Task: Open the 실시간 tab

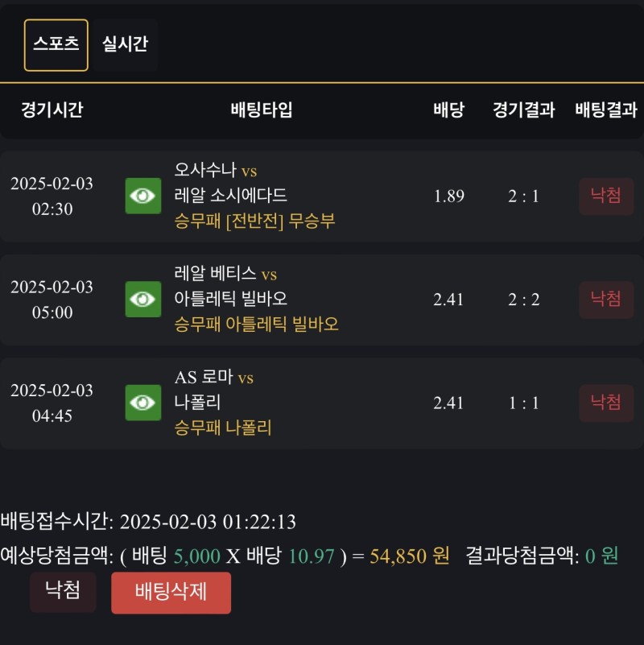Action: (x=125, y=45)
